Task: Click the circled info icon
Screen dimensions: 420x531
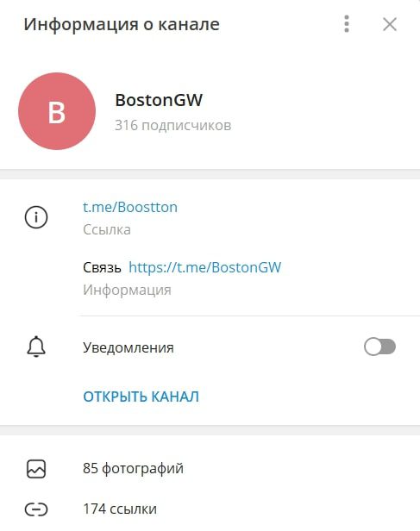Action: [x=36, y=217]
